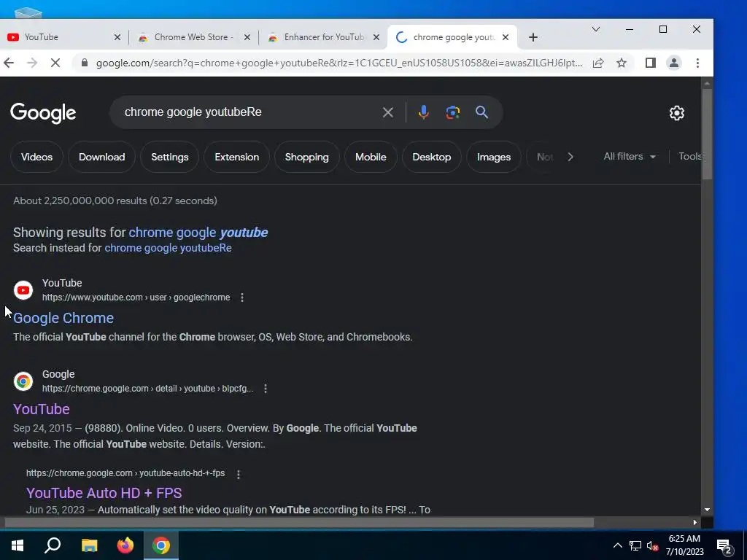
Task: Search instead for chrome google youtubeRe
Action: [169, 248]
